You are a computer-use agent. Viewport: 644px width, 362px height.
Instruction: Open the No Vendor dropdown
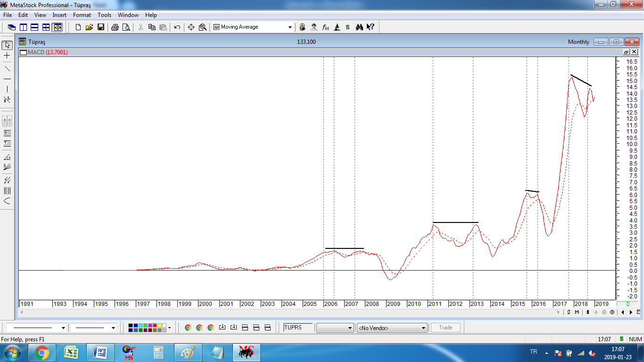pyautogui.click(x=392, y=328)
